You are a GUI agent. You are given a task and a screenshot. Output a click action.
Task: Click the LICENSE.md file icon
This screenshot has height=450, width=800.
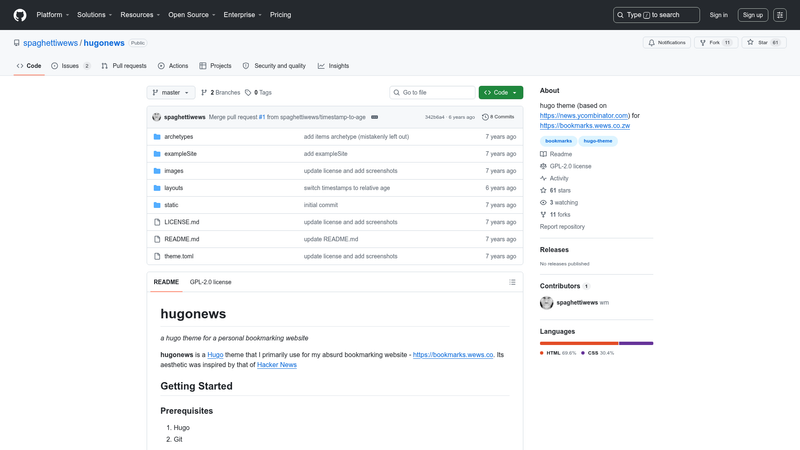click(x=157, y=222)
